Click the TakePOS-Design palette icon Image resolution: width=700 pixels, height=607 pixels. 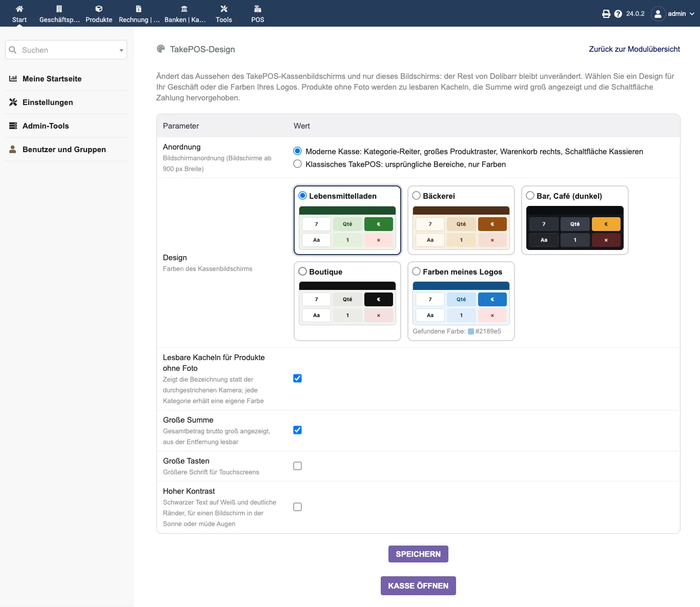click(x=161, y=49)
